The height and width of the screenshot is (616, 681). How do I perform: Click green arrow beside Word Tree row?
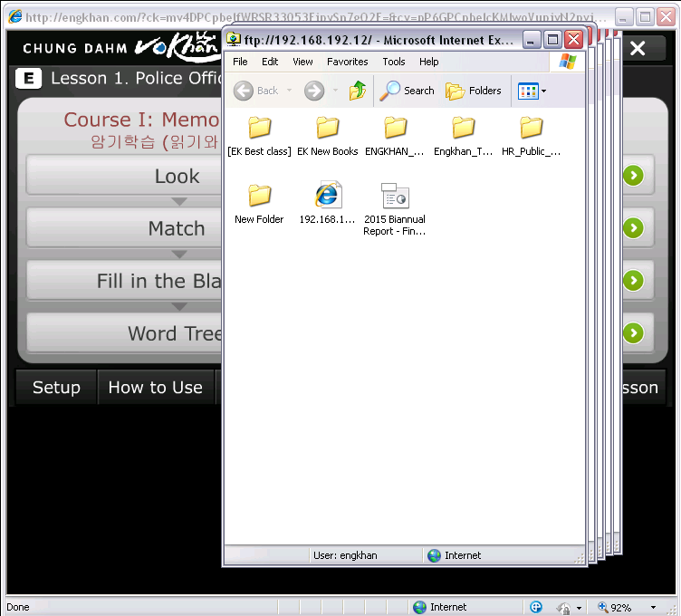pyautogui.click(x=634, y=333)
